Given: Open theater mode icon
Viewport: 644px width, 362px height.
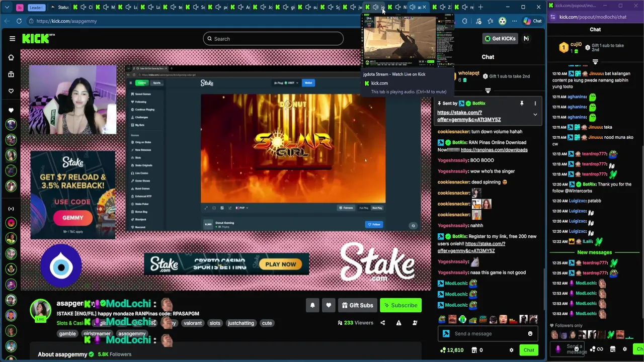Looking at the screenshot, I should [x=415, y=323].
